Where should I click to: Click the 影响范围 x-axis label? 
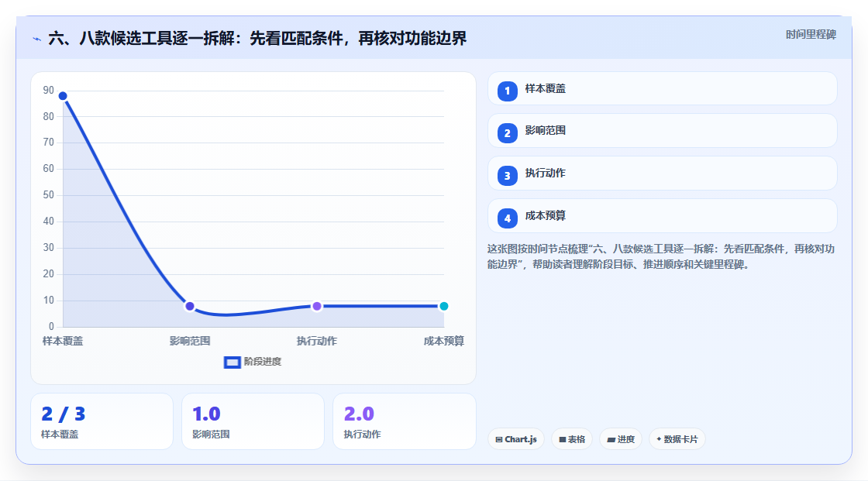pos(190,341)
